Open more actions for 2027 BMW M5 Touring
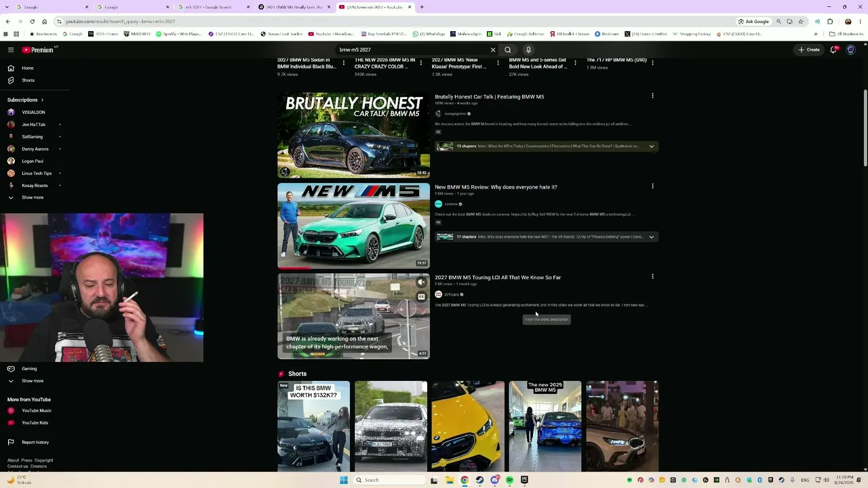This screenshot has width=868, height=488. pyautogui.click(x=652, y=276)
